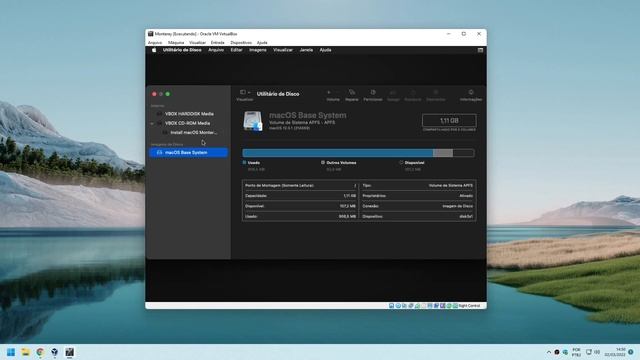This screenshot has width=640, height=360.
Task: Click the Disponível legend label
Action: 414,162
